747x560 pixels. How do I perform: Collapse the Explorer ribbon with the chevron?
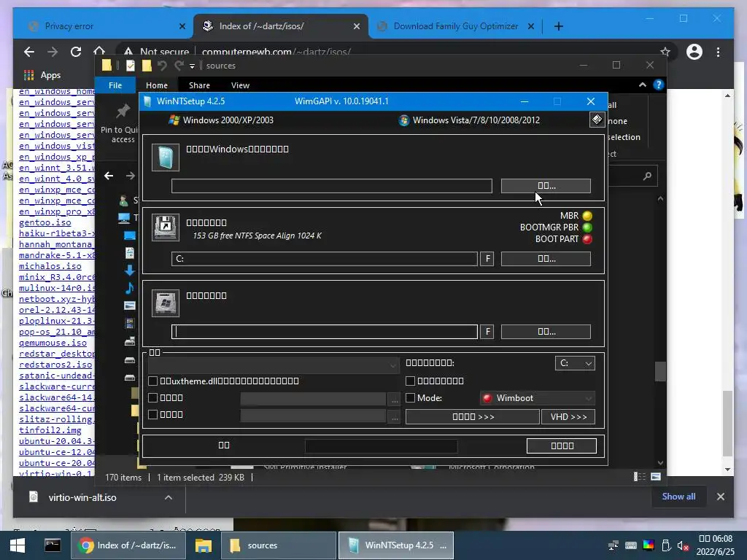click(642, 85)
